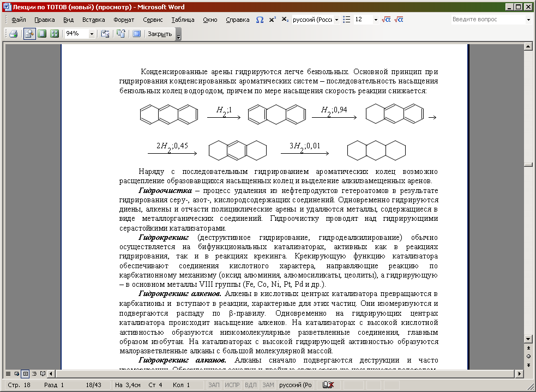Apply subscript formatting icon

[x=285, y=20]
